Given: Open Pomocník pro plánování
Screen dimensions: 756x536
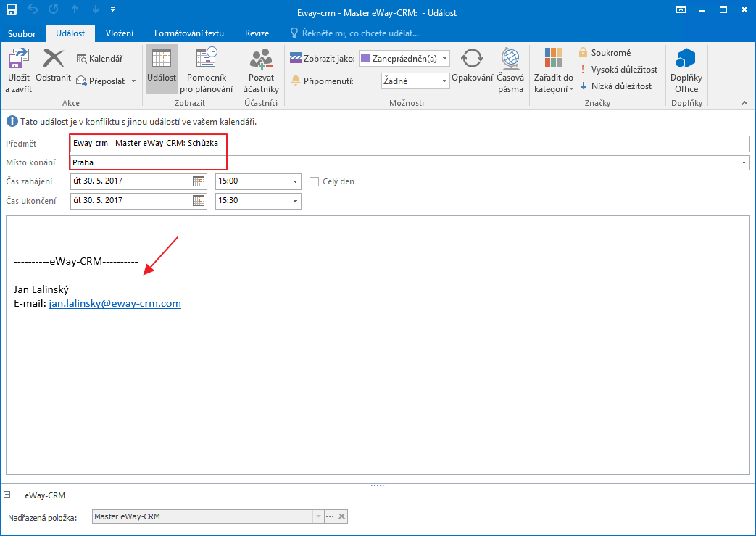Looking at the screenshot, I should 207,70.
